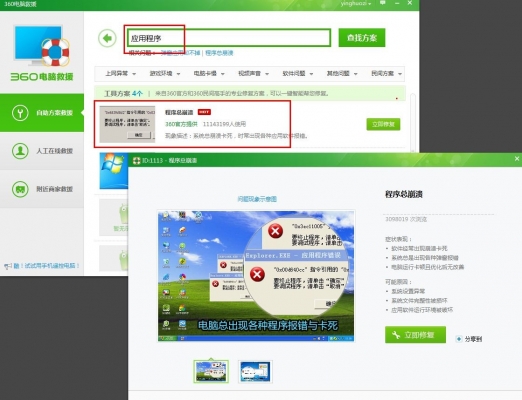Expand the 软件问题 category dropdown

coord(298,74)
